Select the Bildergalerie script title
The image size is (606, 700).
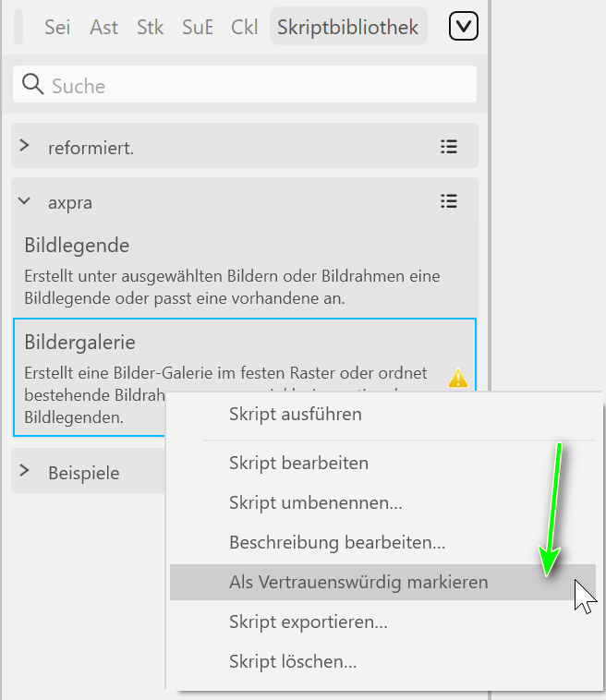(79, 342)
